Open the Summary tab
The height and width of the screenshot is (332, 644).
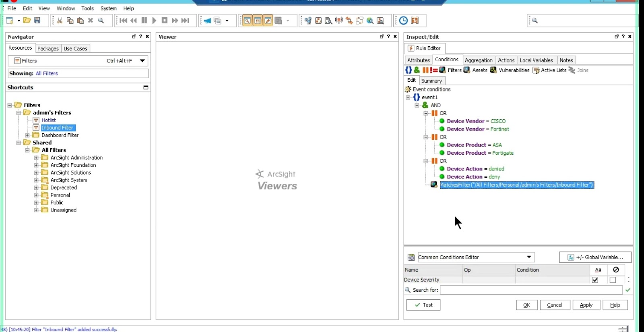pos(431,81)
